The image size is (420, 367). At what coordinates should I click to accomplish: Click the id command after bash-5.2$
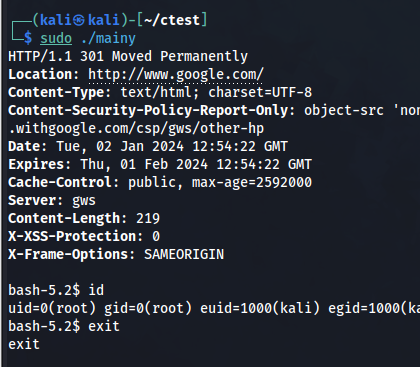click(x=96, y=290)
